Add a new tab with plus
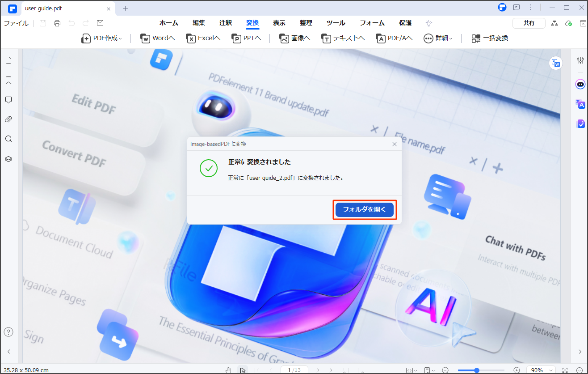Viewport: 588px width, 374px height. pyautogui.click(x=125, y=8)
